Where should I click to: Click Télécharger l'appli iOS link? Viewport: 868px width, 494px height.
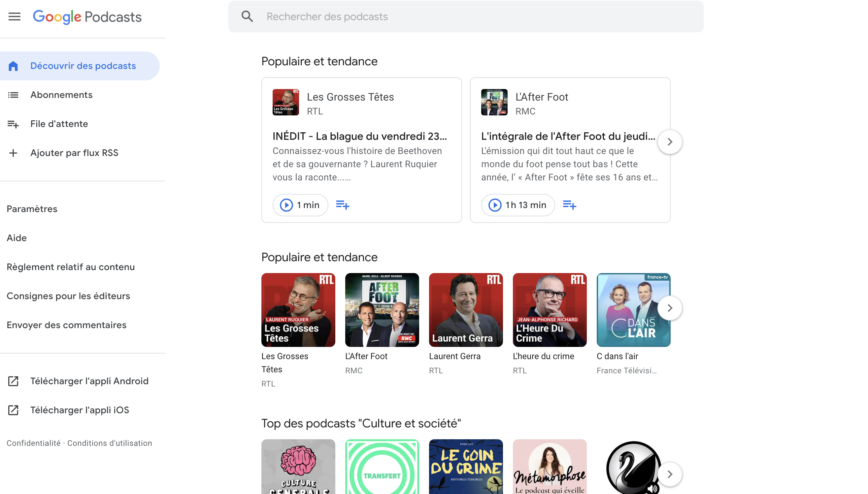click(x=80, y=410)
